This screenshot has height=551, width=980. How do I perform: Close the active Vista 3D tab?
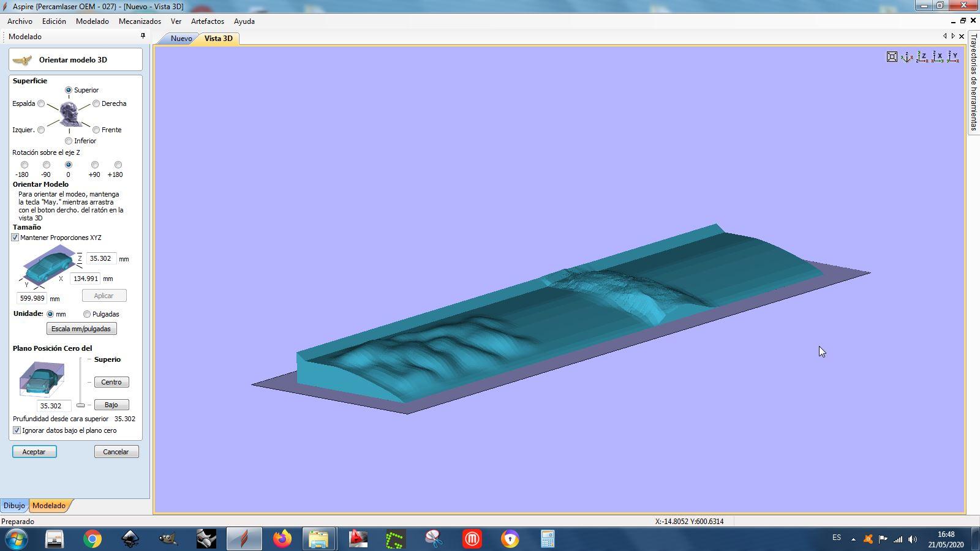(x=962, y=37)
